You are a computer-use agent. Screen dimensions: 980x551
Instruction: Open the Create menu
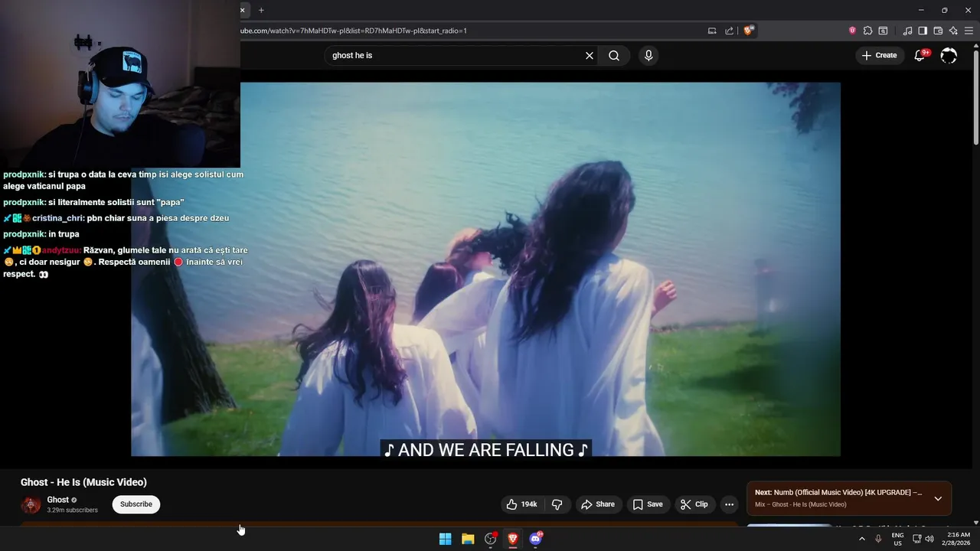879,55
